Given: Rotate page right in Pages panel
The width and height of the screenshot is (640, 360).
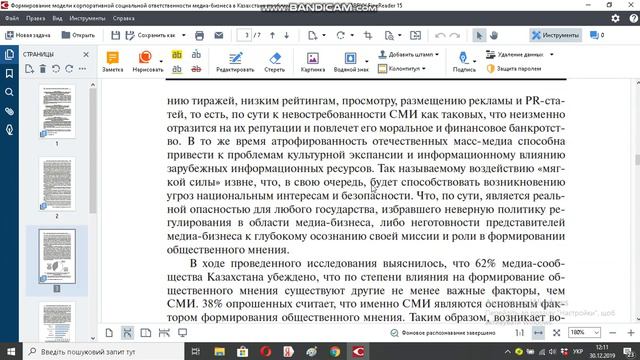Looking at the screenshot, I should 69,69.
